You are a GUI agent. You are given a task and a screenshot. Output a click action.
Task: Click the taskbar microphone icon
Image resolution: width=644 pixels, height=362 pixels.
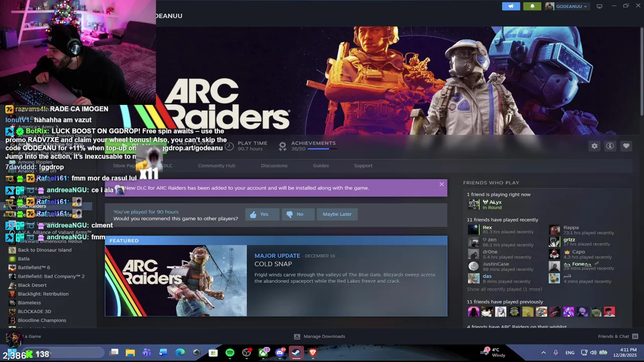pyautogui.click(x=556, y=353)
